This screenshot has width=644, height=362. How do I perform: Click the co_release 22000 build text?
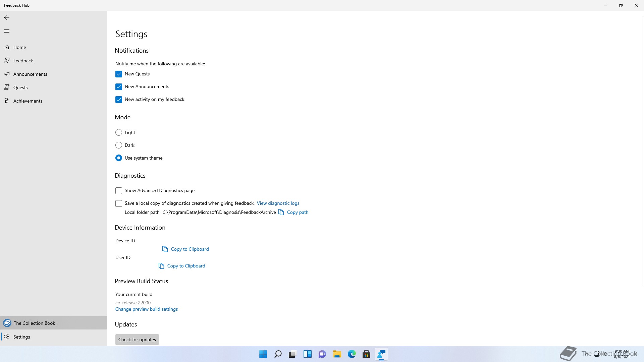[133, 303]
